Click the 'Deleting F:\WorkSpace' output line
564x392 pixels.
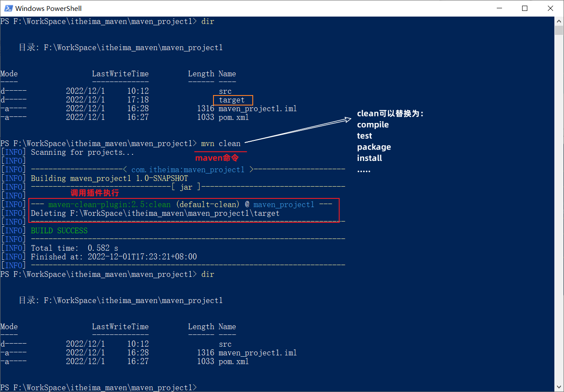[x=155, y=213]
